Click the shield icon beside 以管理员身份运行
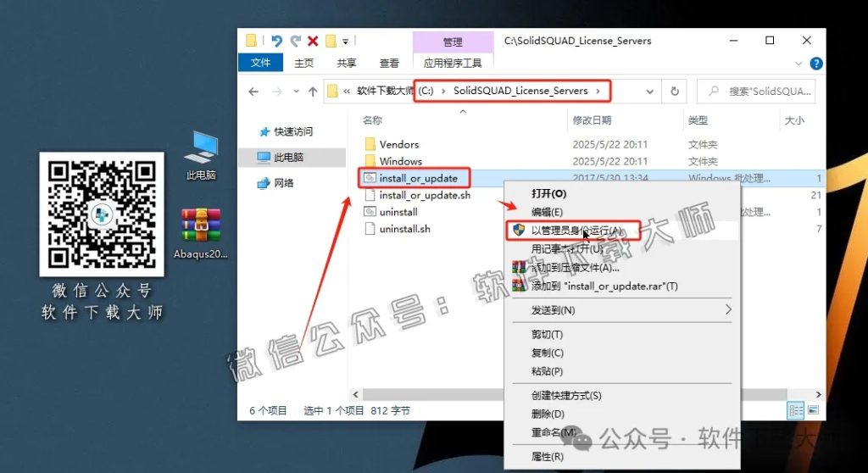The width and height of the screenshot is (868, 473). (x=519, y=230)
